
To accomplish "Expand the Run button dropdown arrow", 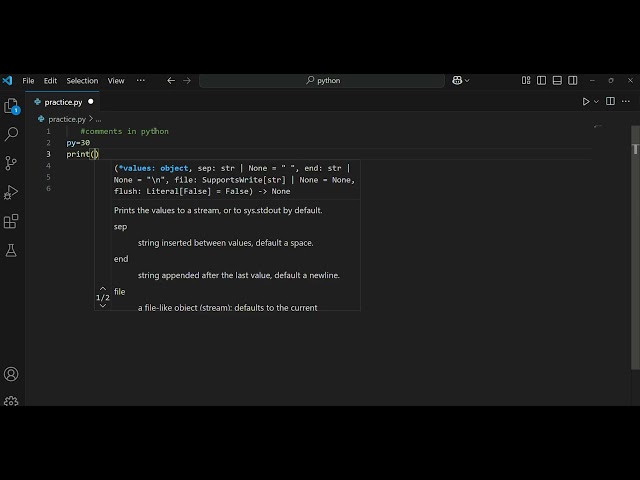I will 596,102.
